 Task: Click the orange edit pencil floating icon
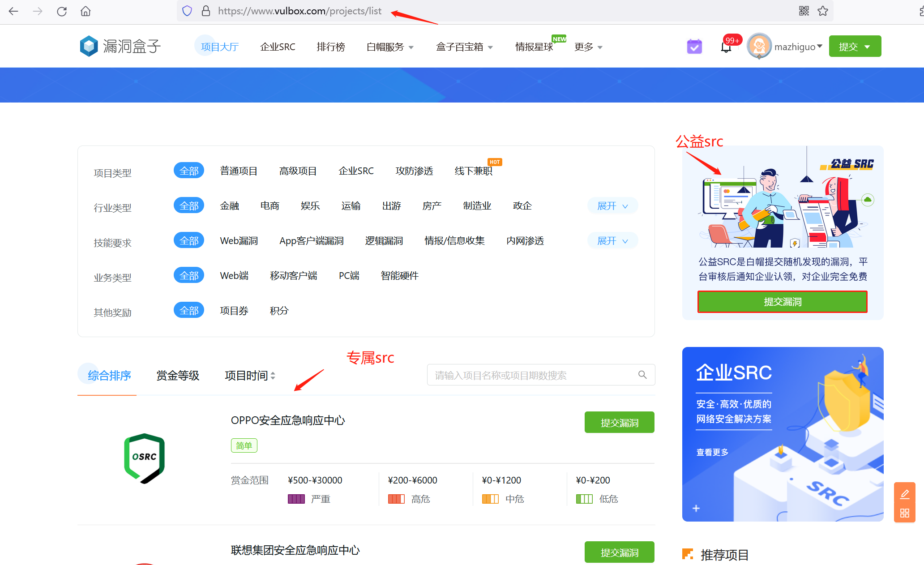pyautogui.click(x=905, y=494)
